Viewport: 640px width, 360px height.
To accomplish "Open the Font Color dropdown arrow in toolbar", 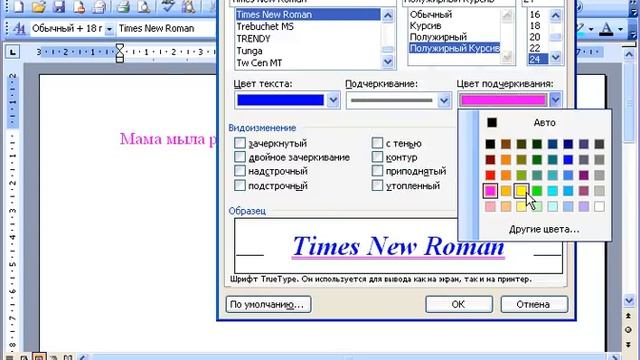I will (x=620, y=29).
